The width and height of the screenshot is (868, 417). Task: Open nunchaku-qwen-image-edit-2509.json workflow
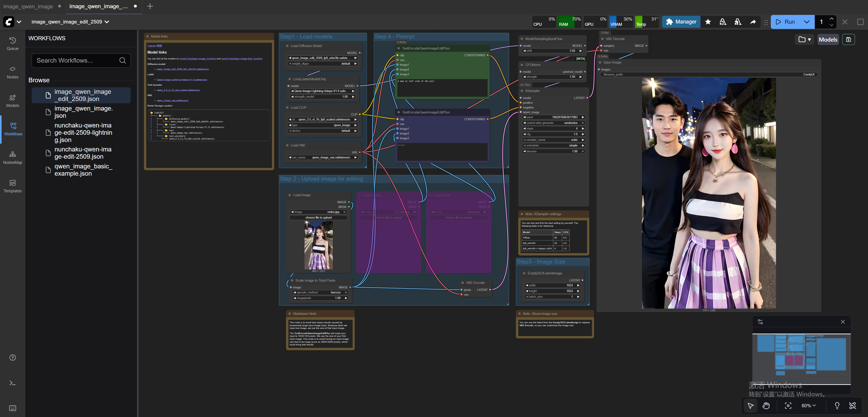(83, 153)
